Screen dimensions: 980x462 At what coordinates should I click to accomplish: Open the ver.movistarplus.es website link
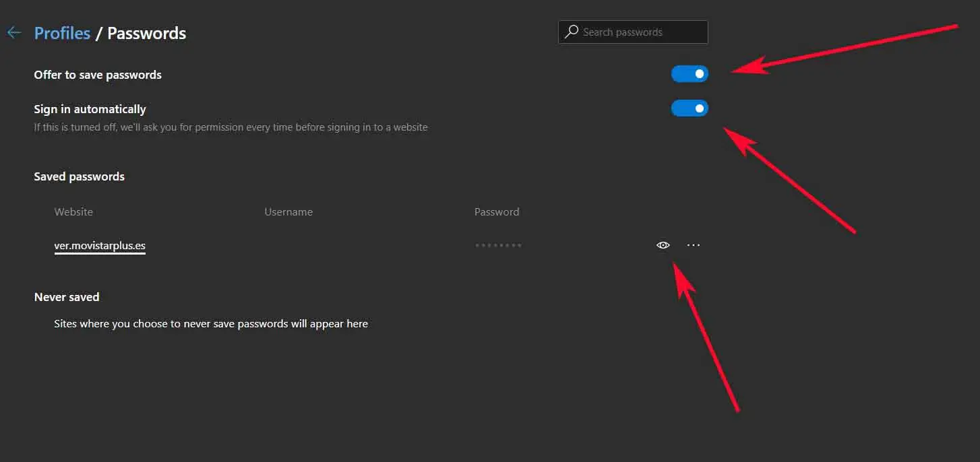[x=100, y=246]
